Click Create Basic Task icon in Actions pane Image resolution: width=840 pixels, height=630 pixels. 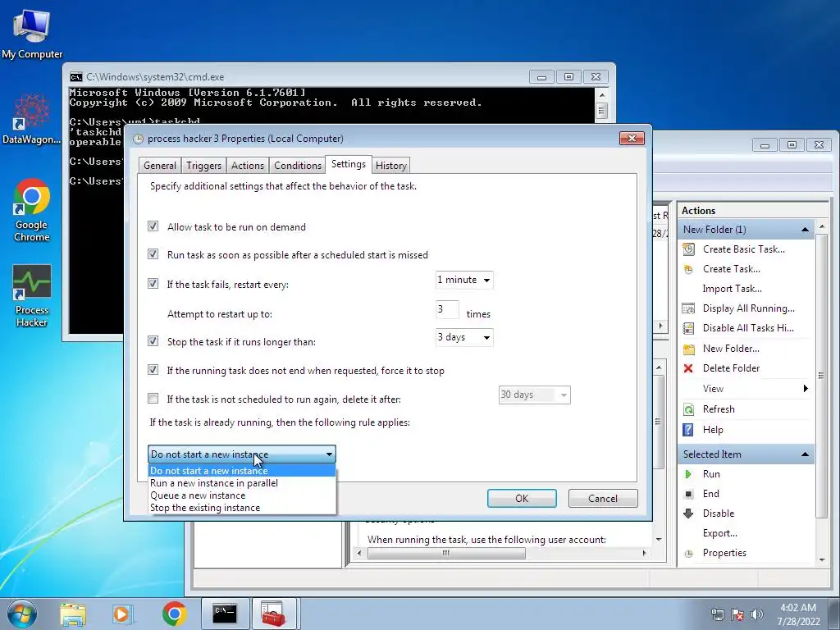[688, 249]
